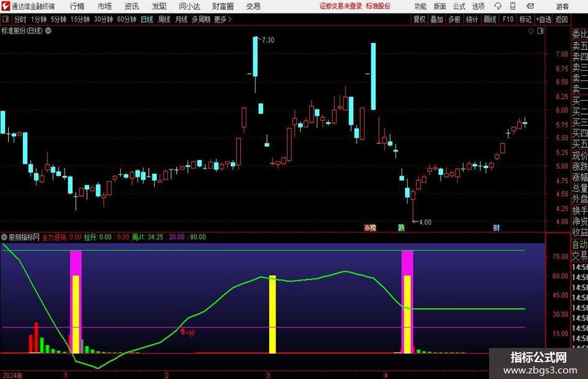The image size is (588, 379).
Task: Expand the 更多 period options
Action: click(223, 19)
